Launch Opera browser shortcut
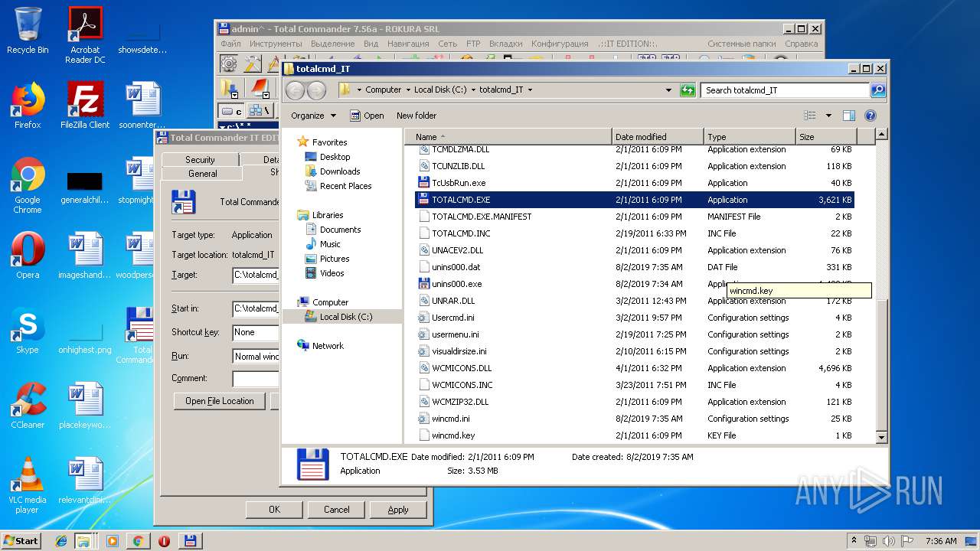This screenshot has height=551, width=980. (28, 256)
